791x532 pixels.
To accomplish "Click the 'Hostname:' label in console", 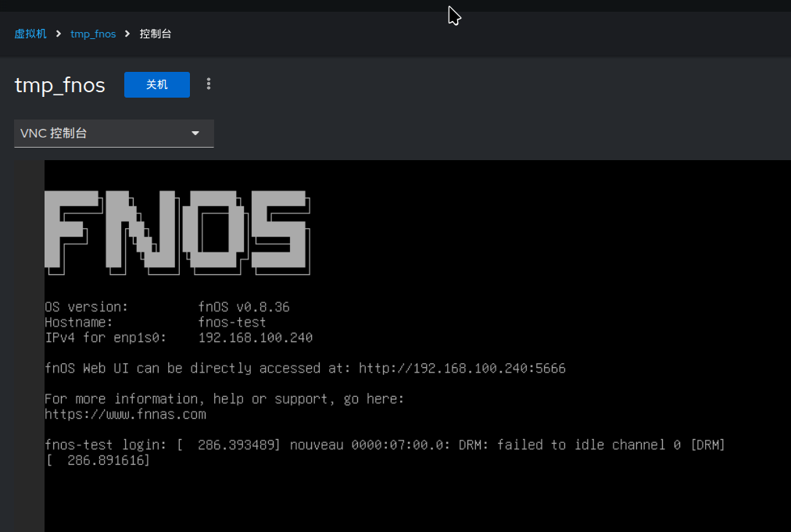I will tap(79, 322).
